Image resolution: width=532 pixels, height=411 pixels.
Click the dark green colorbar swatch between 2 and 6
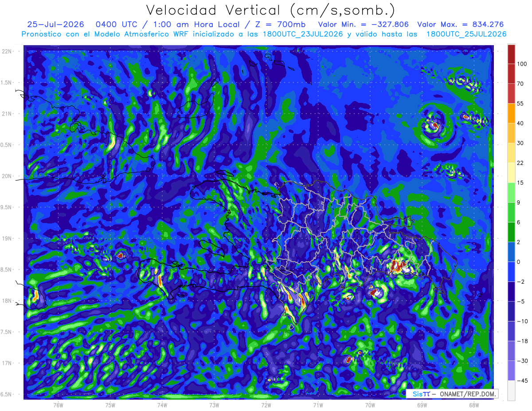pyautogui.click(x=511, y=232)
